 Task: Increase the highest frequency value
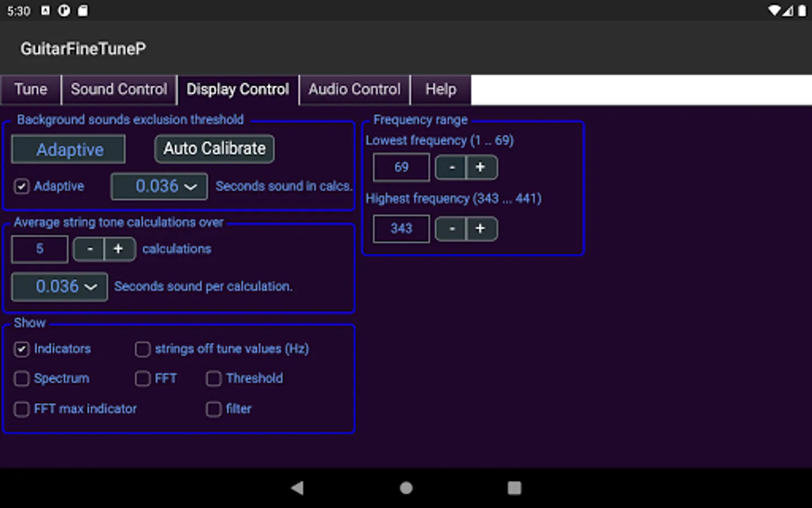[481, 229]
